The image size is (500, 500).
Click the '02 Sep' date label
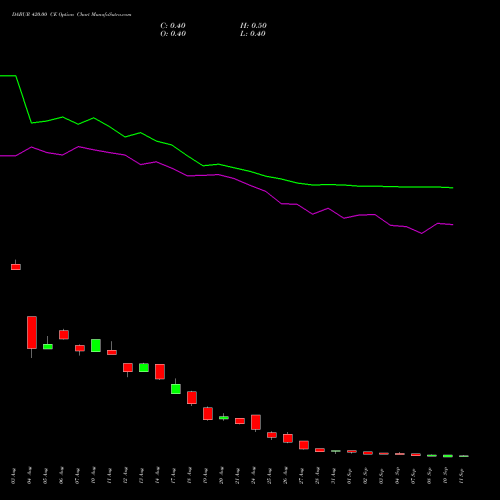pos(366,476)
